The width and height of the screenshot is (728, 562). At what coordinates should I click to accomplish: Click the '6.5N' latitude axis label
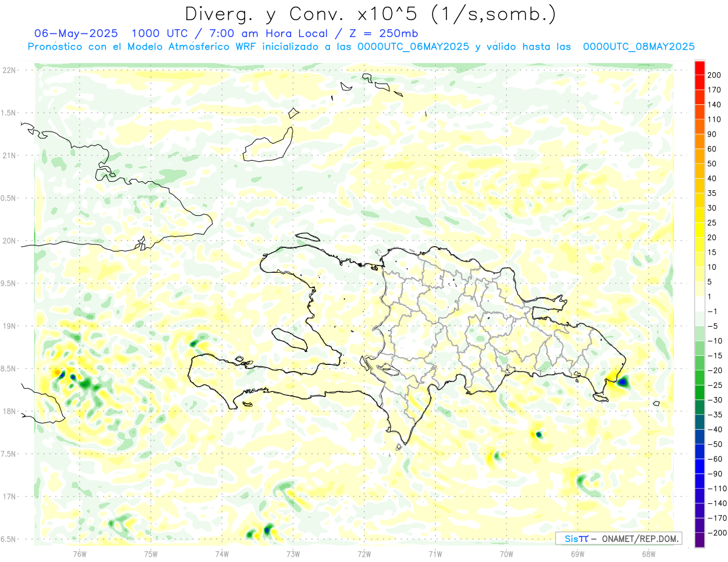click(x=9, y=539)
